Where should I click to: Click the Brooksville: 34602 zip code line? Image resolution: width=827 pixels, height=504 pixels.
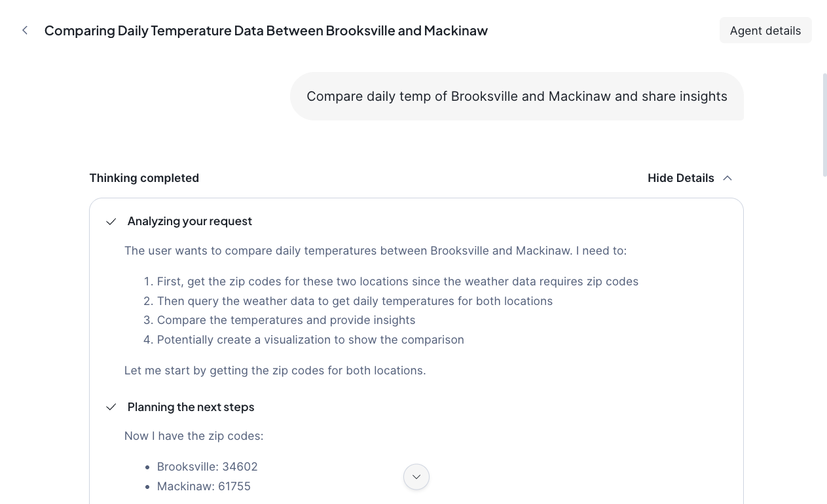click(x=207, y=467)
